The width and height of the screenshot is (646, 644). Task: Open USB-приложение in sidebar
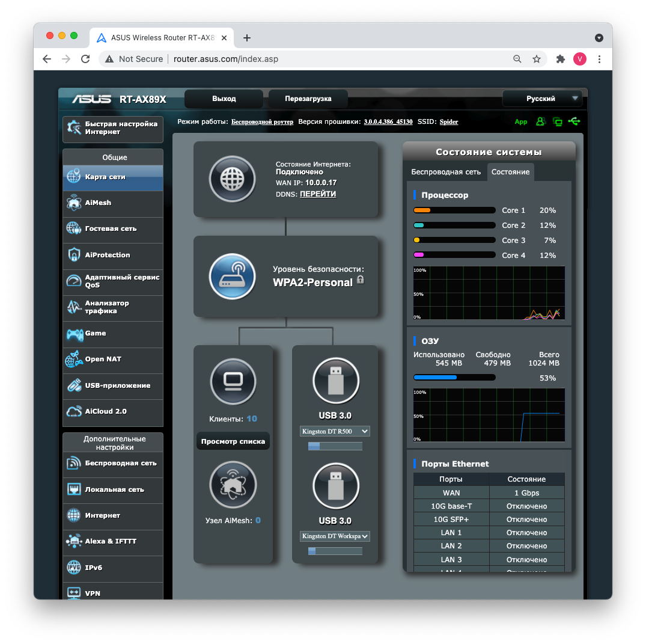click(x=113, y=386)
